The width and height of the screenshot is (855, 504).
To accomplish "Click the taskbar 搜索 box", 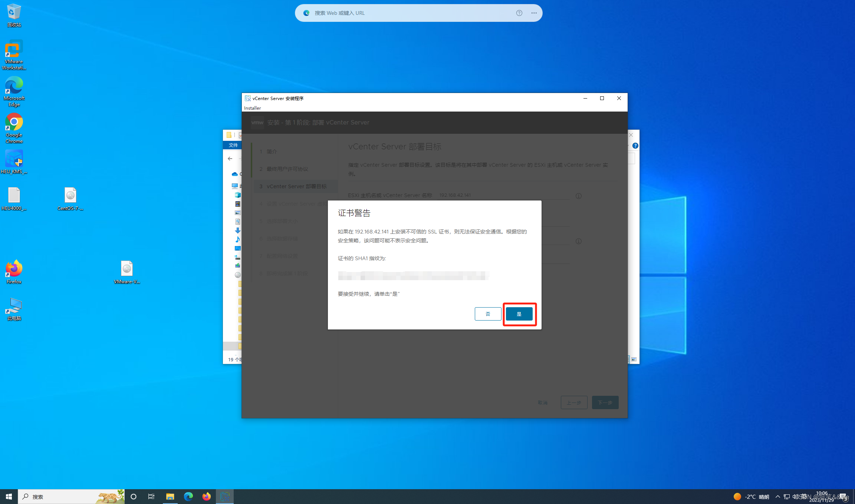I will (71, 496).
